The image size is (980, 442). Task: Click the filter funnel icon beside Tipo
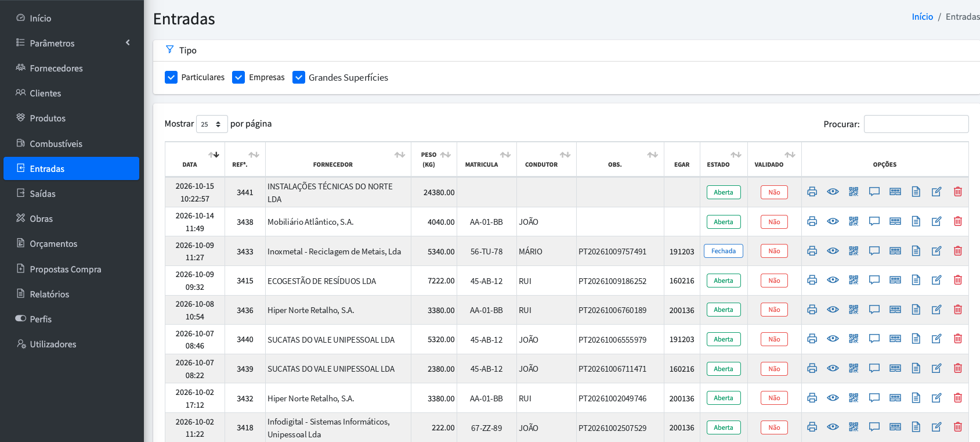169,49
